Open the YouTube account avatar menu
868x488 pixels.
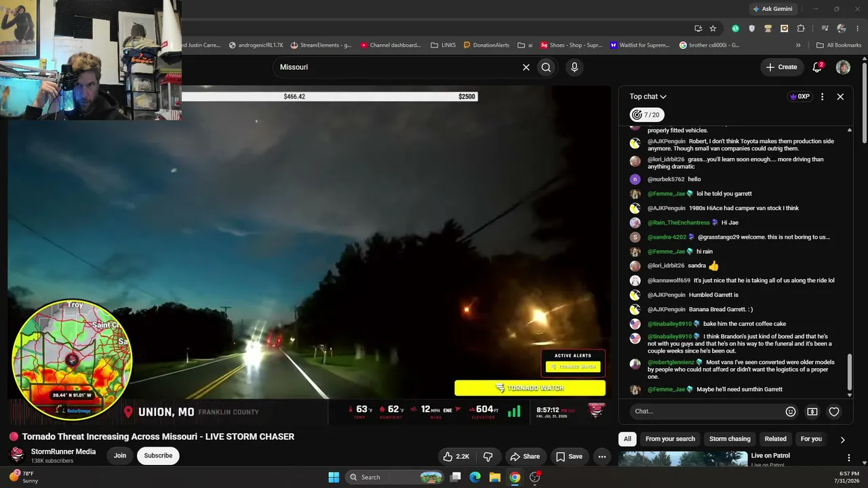tap(843, 67)
